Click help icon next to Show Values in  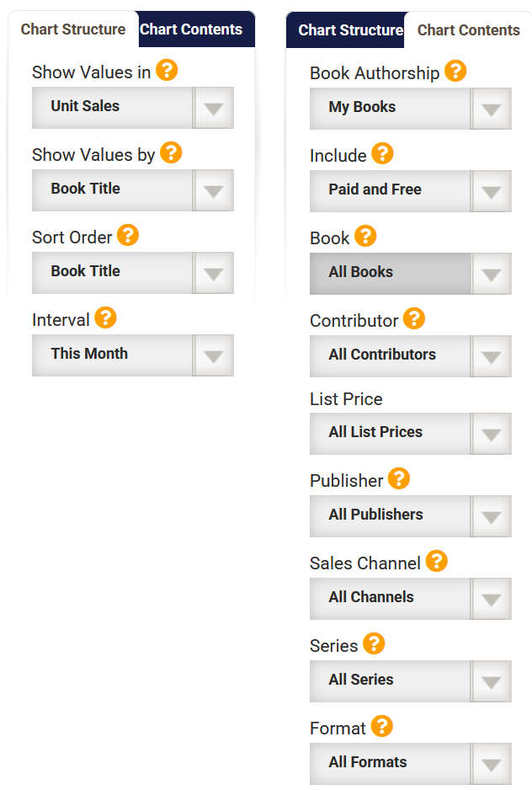point(167,71)
